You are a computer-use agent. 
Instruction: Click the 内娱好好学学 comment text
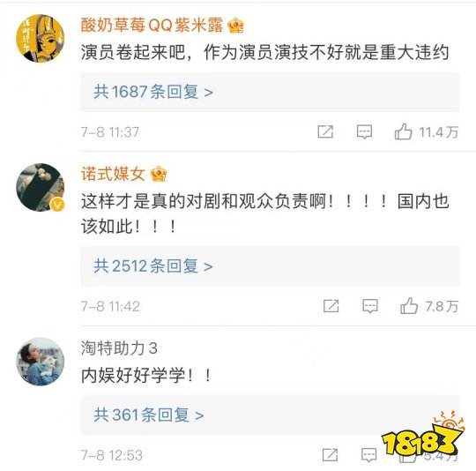point(146,376)
